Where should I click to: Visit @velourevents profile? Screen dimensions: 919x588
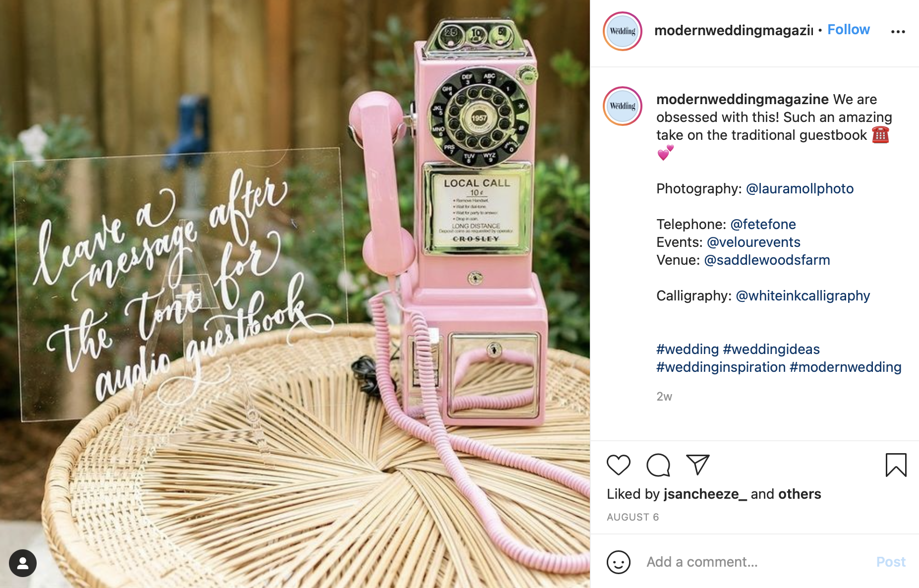point(753,242)
